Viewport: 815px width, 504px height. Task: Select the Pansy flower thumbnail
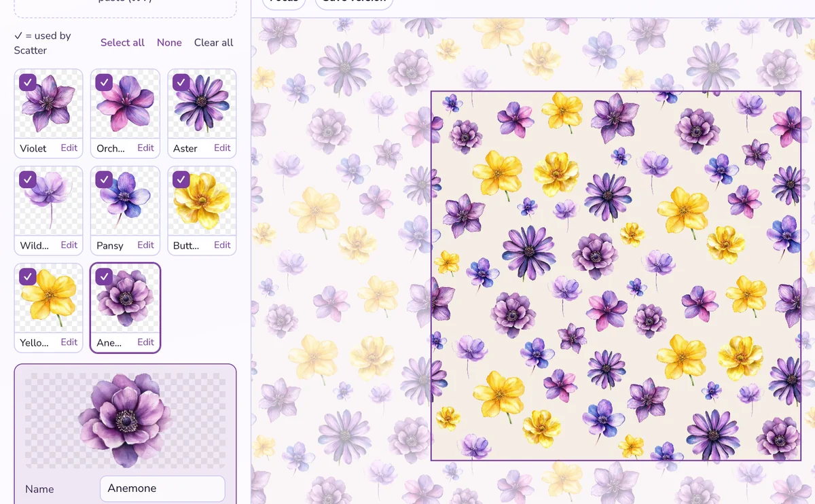tap(125, 201)
